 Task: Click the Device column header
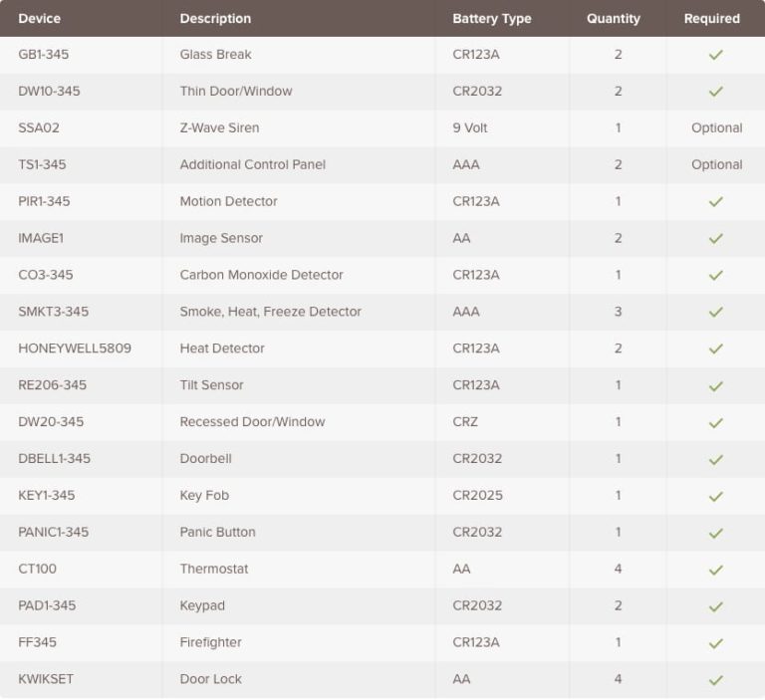pos(39,18)
